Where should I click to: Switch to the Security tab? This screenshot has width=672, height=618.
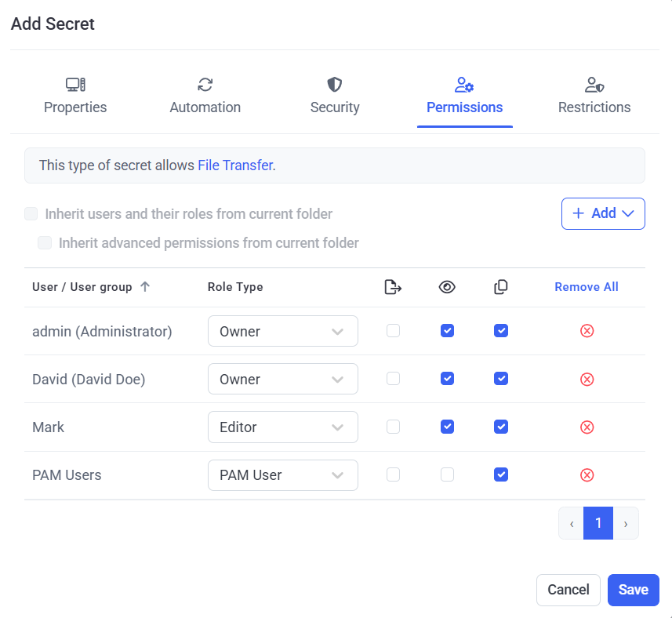tap(335, 96)
